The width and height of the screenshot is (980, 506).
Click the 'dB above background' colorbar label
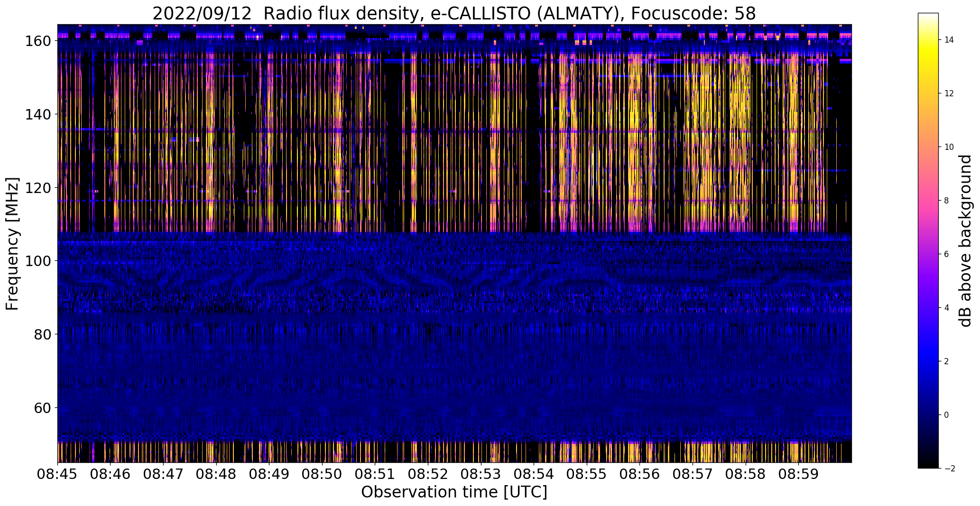(965, 241)
